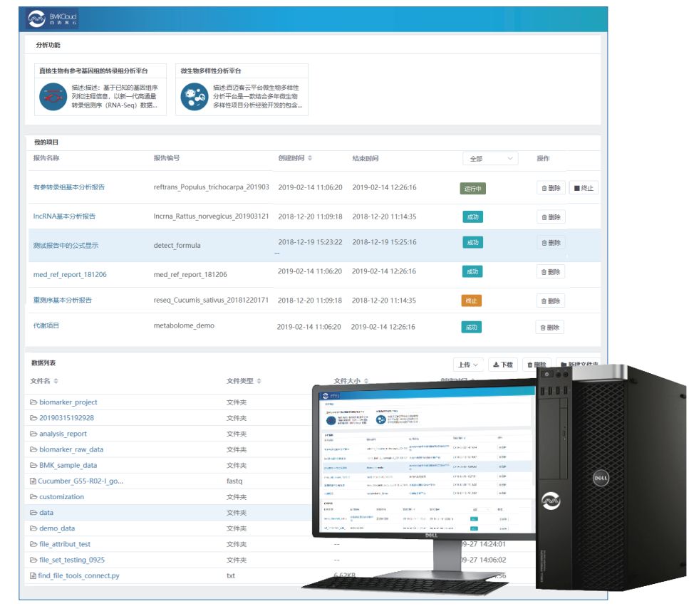Open the BMK_sample_data folder
The height and width of the screenshot is (616, 689).
point(68,465)
